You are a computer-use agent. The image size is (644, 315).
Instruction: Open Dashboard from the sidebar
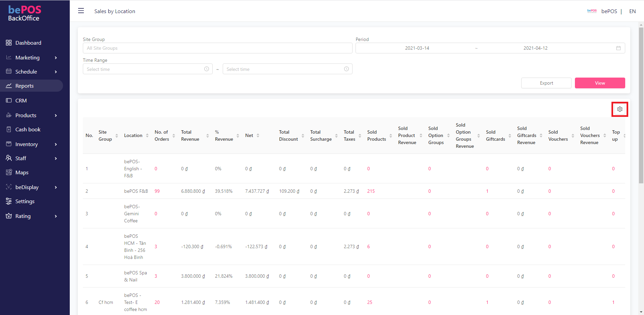[x=28, y=43]
